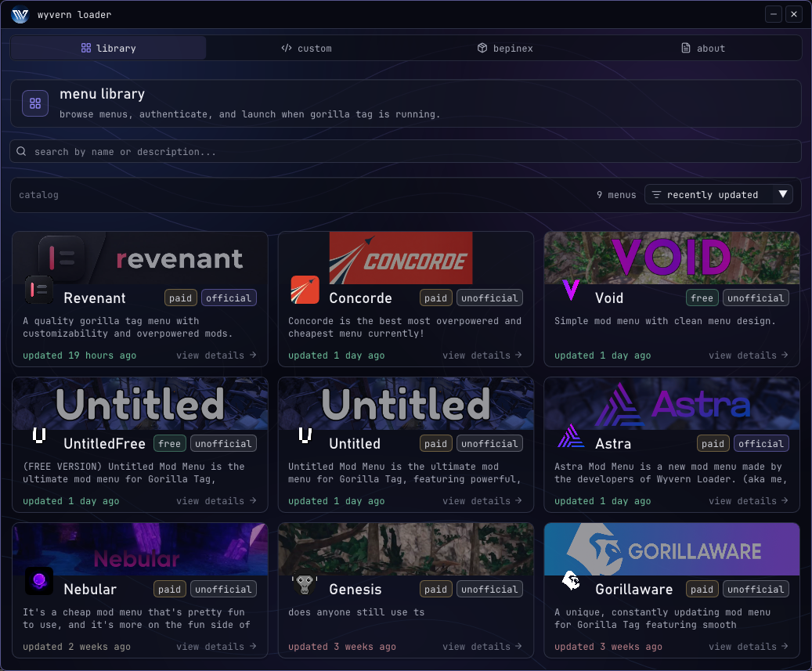Viewport: 812px width, 671px height.
Task: Click the Concorde red plane icon
Action: click(305, 290)
